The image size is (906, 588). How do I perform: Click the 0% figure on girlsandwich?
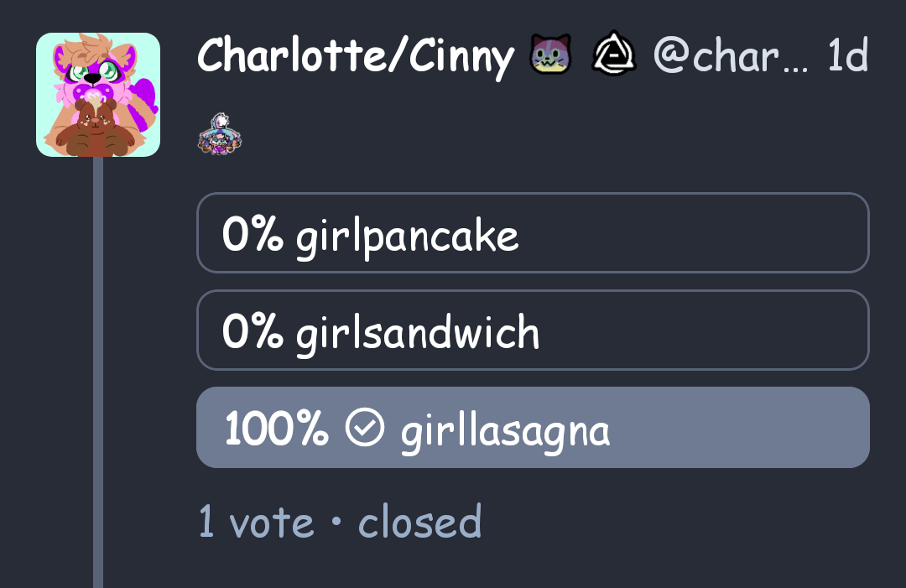pyautogui.click(x=252, y=333)
